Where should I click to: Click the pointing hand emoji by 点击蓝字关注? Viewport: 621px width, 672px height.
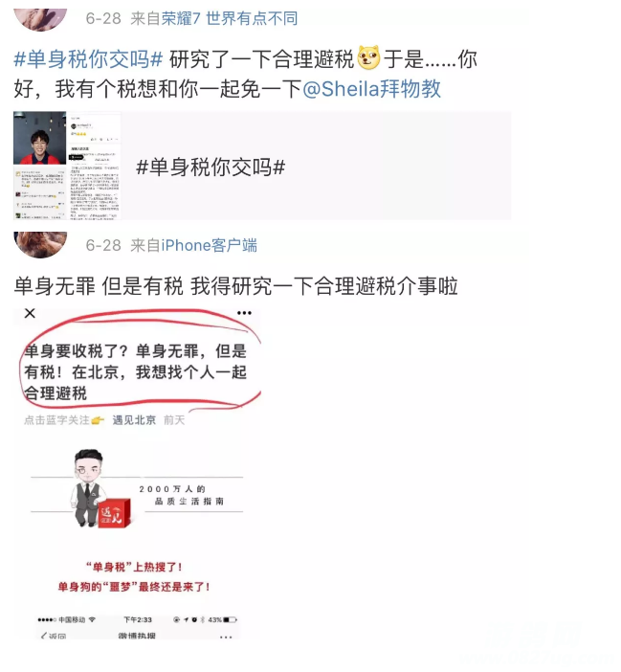tap(98, 420)
